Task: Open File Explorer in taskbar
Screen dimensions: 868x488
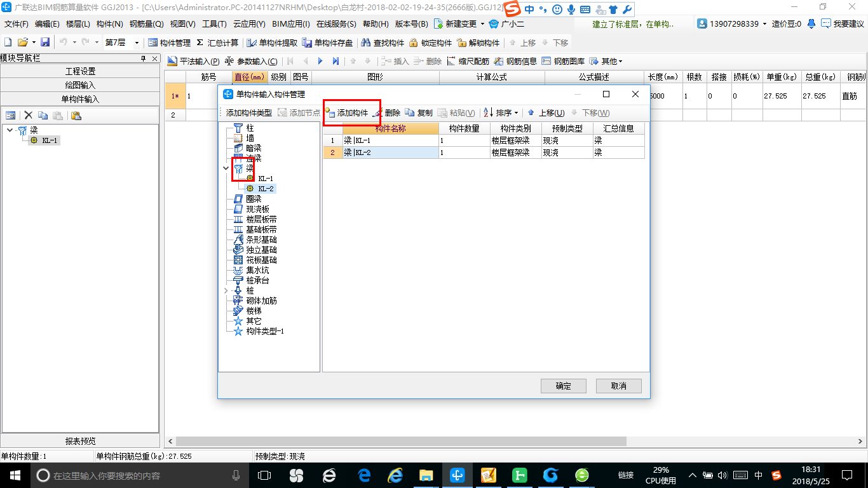Action: coord(425,475)
